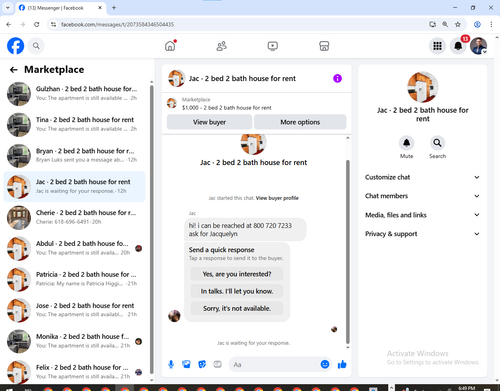This screenshot has height=391, width=500.
Task: Open the account profile picture menu
Action: (479, 46)
